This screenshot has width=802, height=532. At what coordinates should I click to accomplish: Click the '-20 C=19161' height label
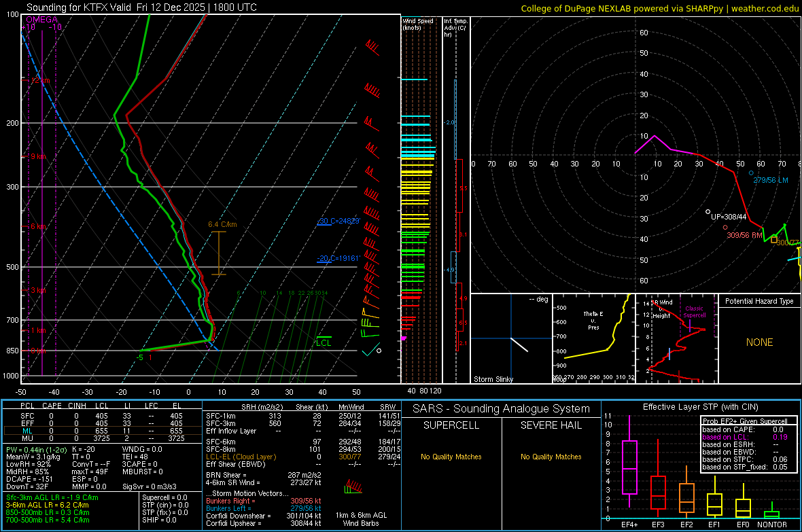(338, 258)
